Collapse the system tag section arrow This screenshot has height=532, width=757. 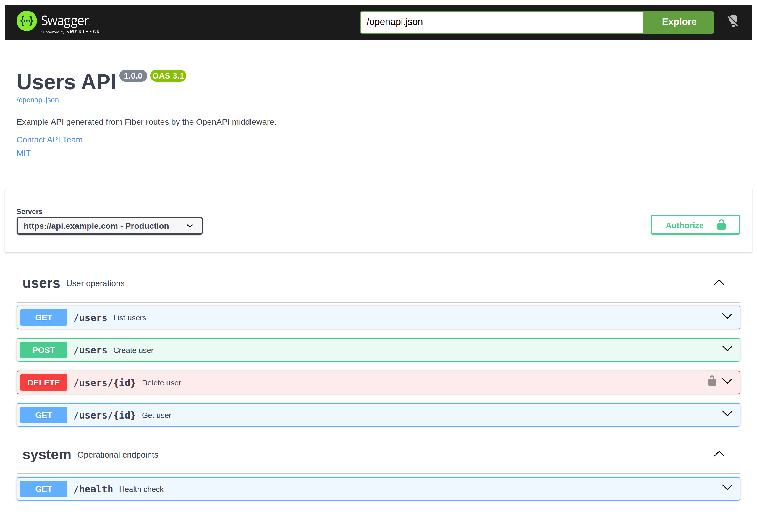click(x=719, y=454)
